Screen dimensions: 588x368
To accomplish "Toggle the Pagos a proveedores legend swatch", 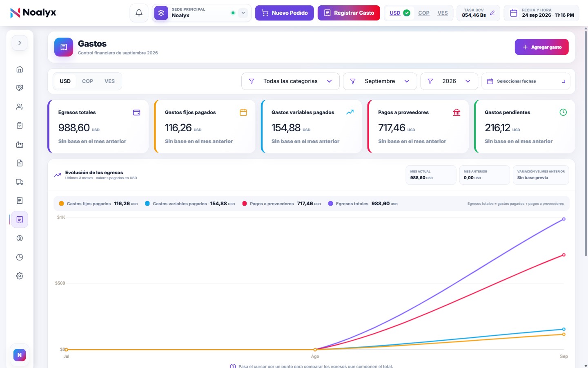I will [x=245, y=204].
